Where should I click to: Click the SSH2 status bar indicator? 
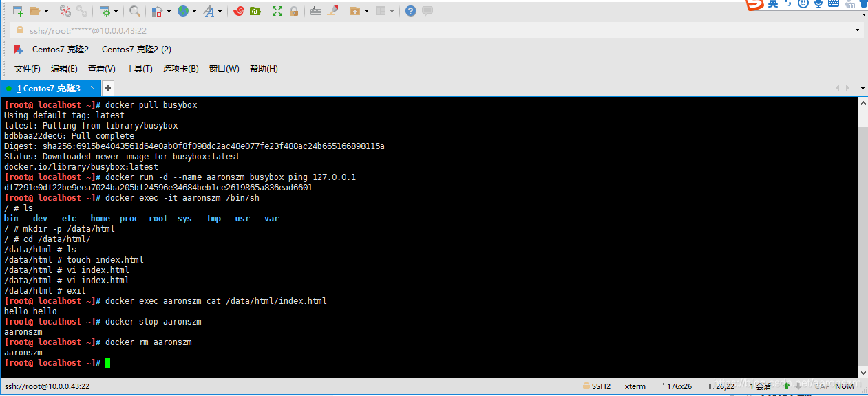point(597,386)
